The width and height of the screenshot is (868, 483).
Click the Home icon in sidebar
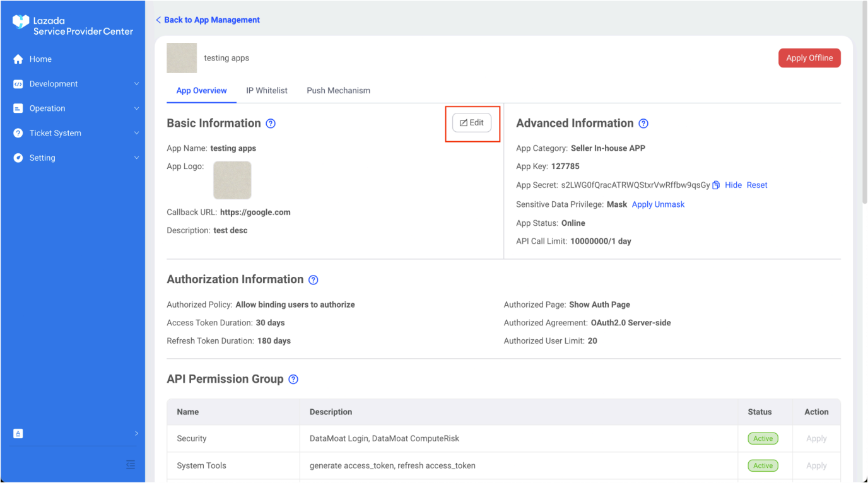[x=18, y=59]
